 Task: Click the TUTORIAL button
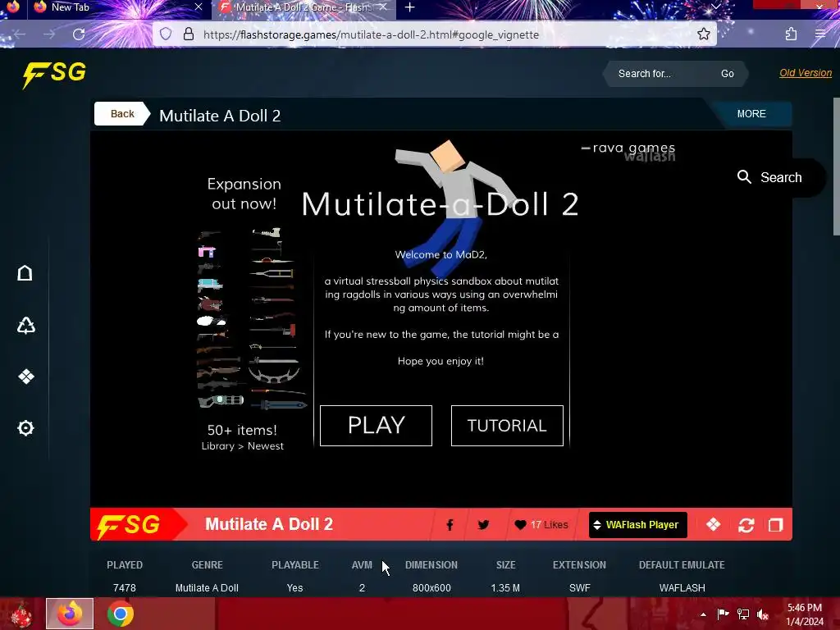pyautogui.click(x=507, y=426)
